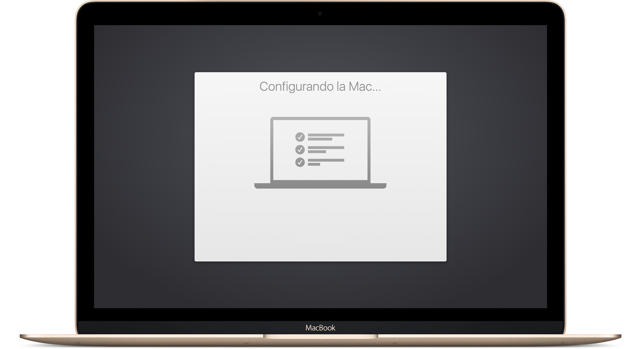Select the Configurando la Mac title text

pyautogui.click(x=320, y=86)
